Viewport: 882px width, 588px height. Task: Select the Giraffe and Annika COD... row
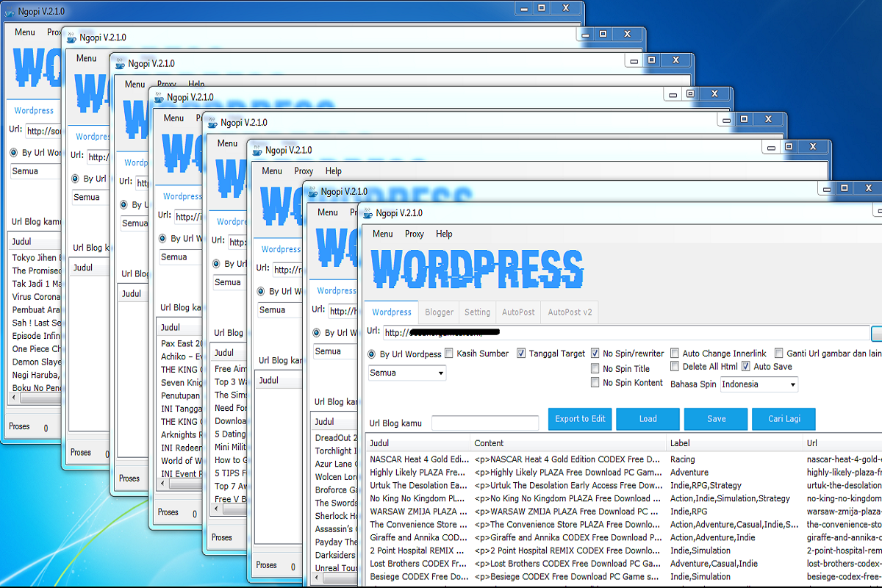point(419,537)
